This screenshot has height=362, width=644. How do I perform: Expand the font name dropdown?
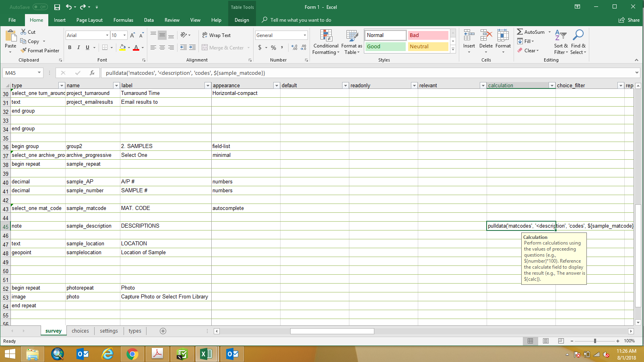107,35
